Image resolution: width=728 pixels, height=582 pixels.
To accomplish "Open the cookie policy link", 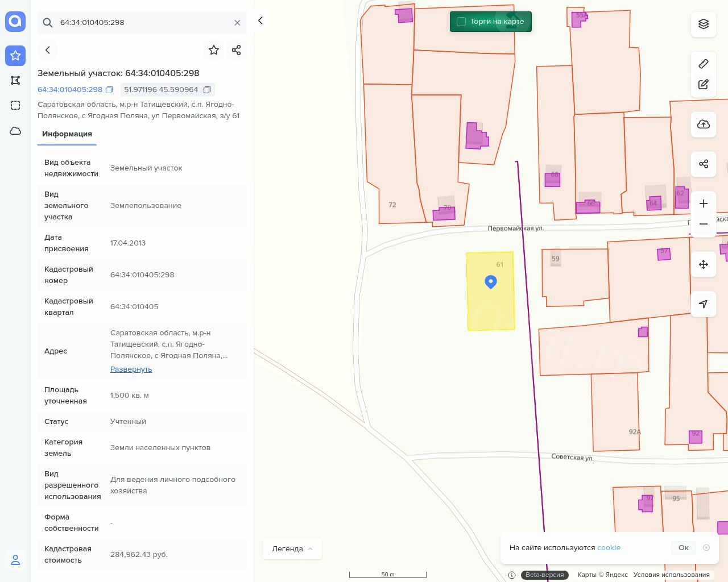I will pos(609,548).
